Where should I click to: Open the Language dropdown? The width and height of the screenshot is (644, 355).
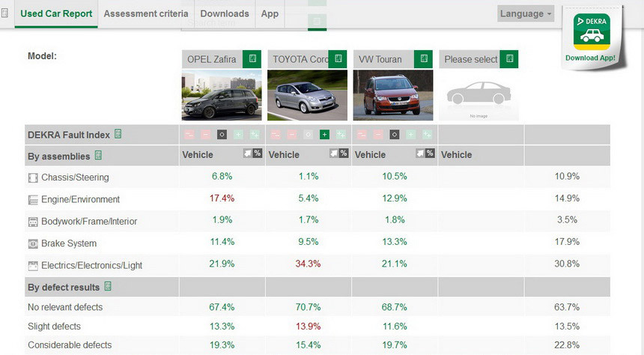(x=526, y=13)
